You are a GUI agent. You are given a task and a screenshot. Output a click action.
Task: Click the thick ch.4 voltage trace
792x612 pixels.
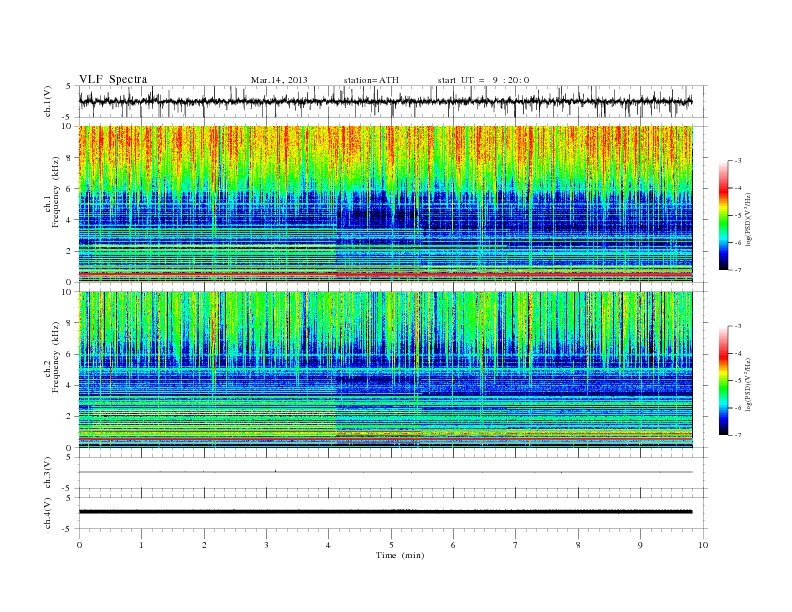point(385,512)
